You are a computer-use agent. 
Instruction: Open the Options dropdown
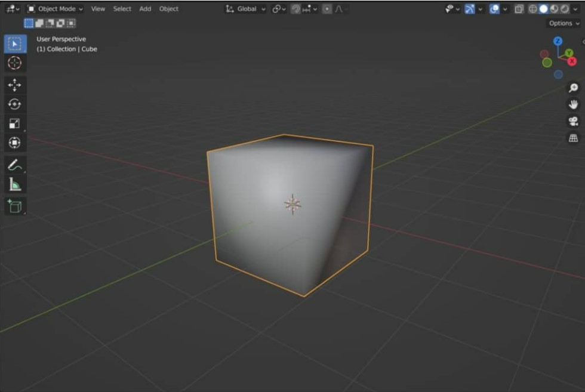coord(564,23)
